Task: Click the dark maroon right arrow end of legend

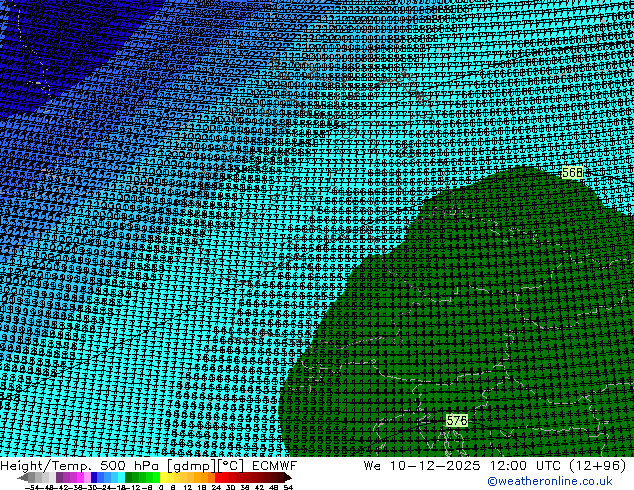Action: pyautogui.click(x=287, y=478)
